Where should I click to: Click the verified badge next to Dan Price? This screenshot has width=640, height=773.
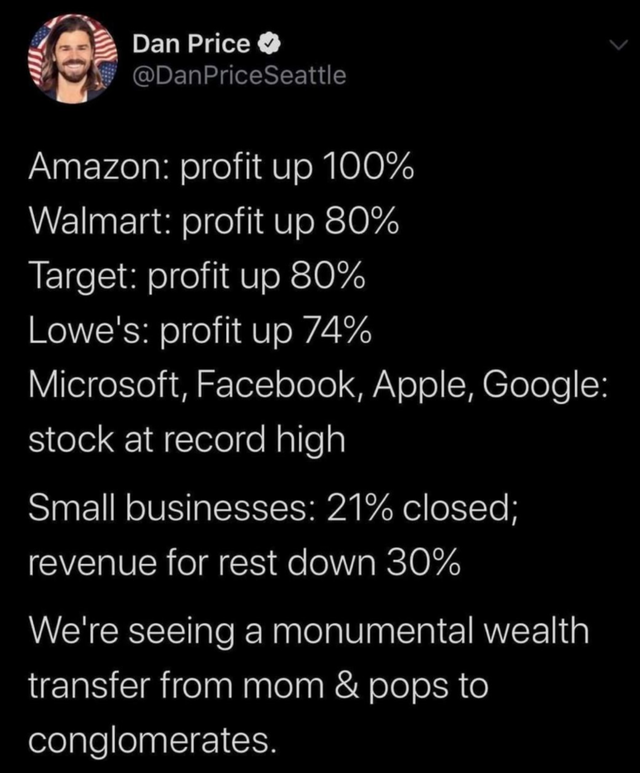[x=269, y=45]
